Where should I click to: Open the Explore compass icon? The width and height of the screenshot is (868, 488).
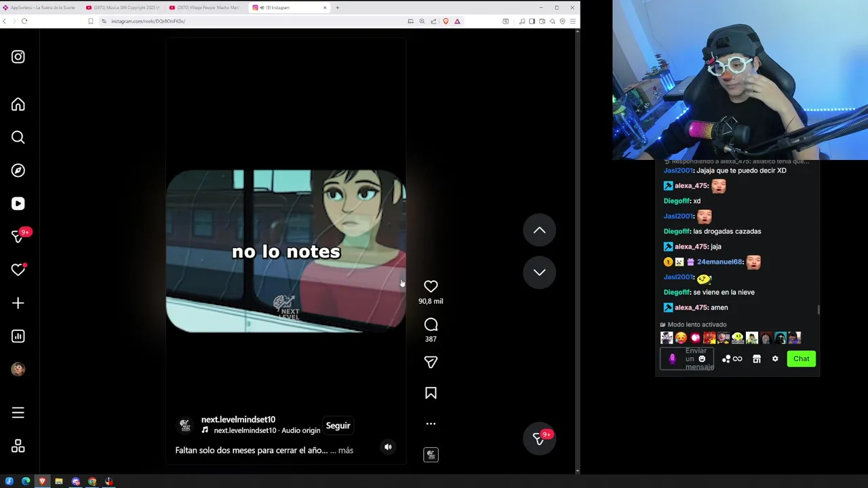[x=18, y=171]
